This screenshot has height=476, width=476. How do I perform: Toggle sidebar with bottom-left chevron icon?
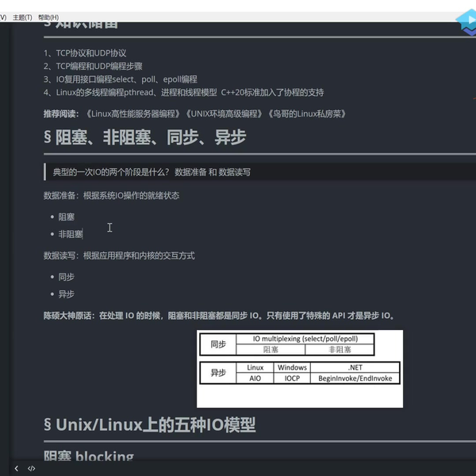coord(17,468)
